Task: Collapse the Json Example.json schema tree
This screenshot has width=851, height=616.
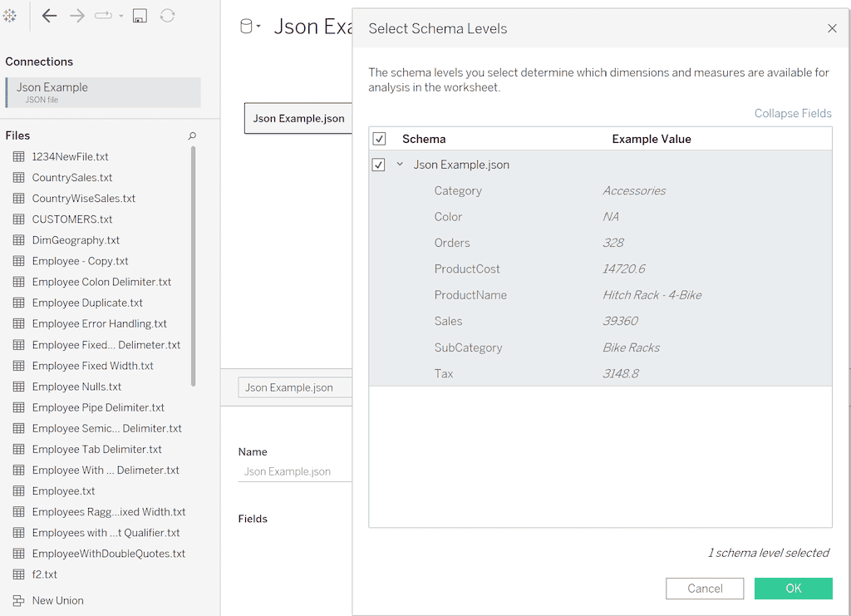Action: tap(398, 164)
